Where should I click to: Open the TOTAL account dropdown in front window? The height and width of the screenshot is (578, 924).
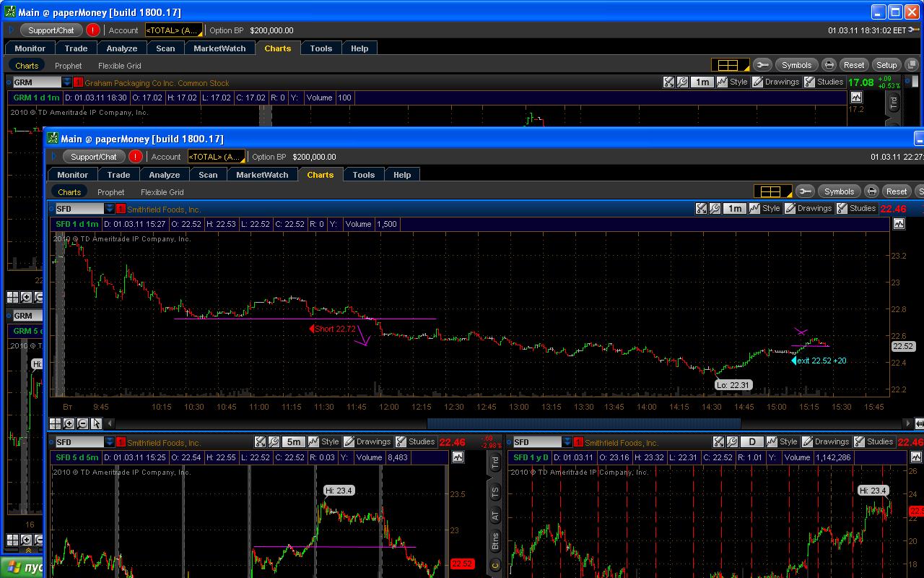[217, 156]
